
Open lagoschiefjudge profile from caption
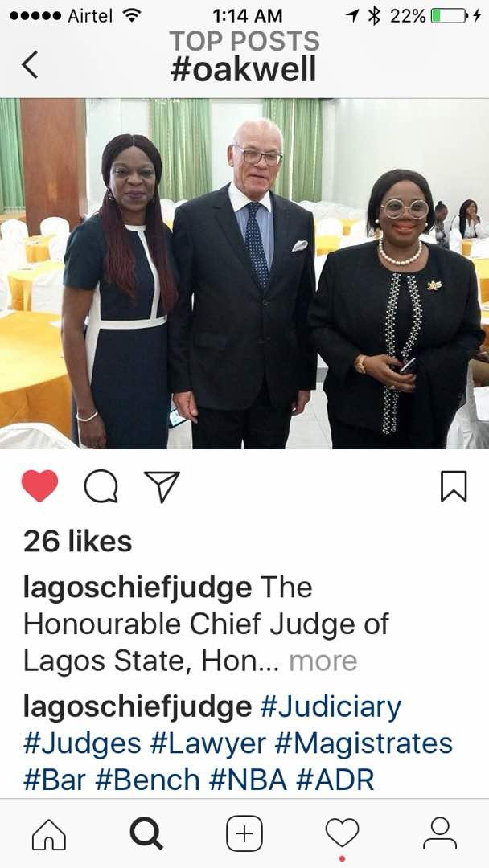point(138,589)
